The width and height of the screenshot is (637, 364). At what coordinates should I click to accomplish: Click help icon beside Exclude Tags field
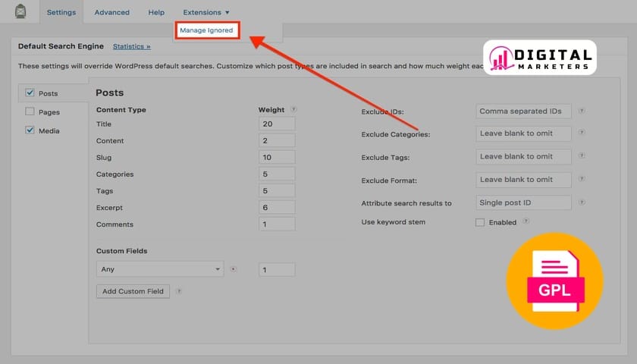[582, 156]
